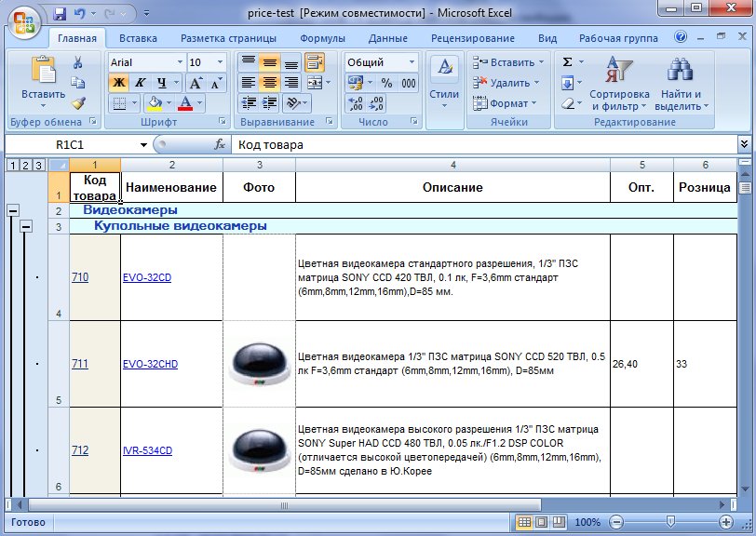Show outline level 2
The height and width of the screenshot is (536, 756).
(x=25, y=166)
